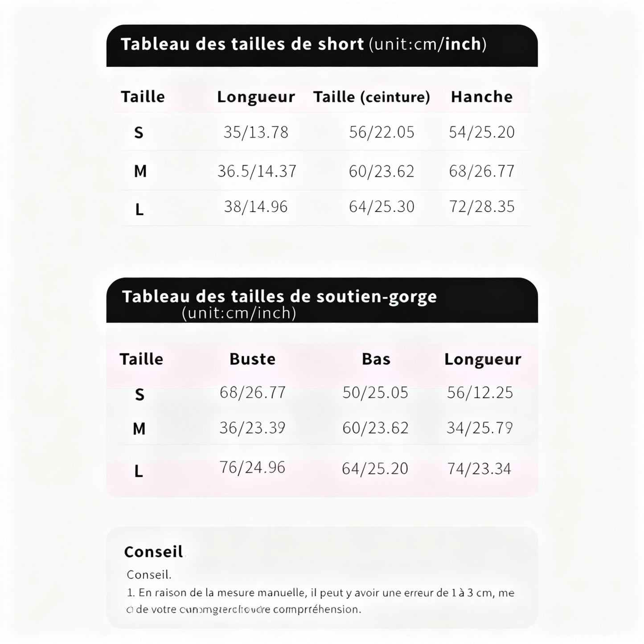Click the 64/25.30 waist value
644x644 pixels.
381,207
